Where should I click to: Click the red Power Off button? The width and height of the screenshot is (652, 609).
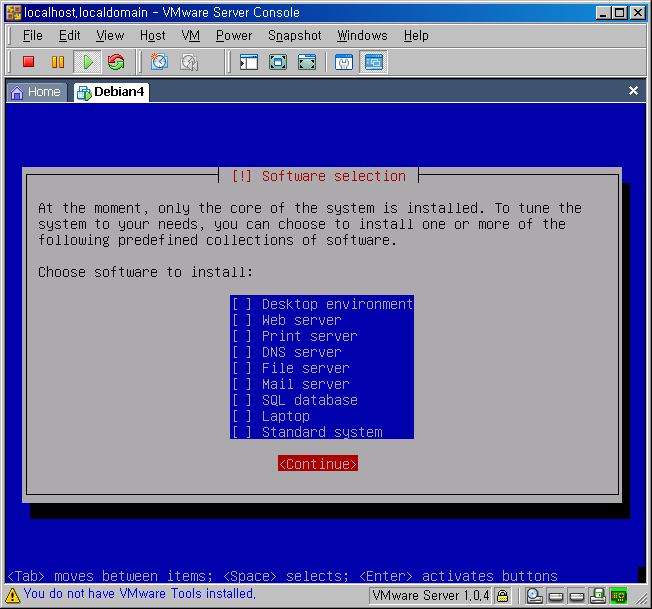[28, 62]
